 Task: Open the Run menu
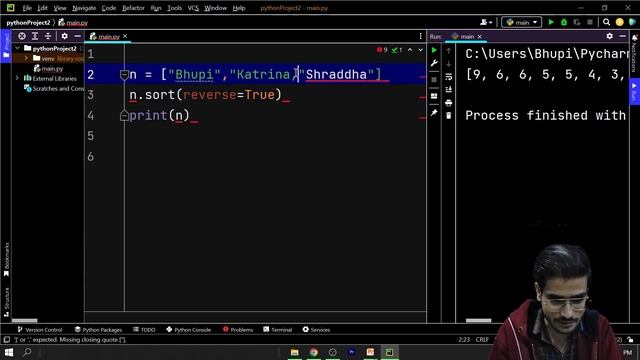(156, 8)
